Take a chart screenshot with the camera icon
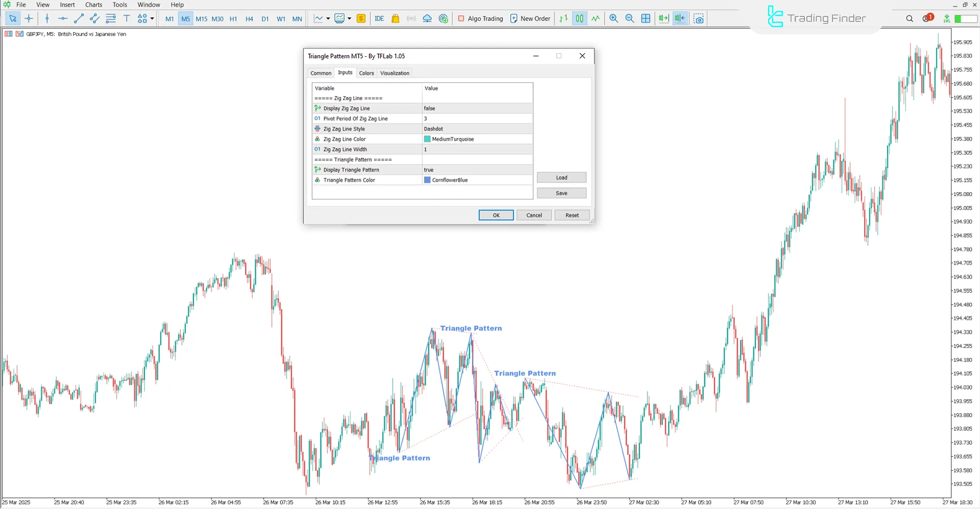Viewport: 980px width, 509px height. (698, 18)
